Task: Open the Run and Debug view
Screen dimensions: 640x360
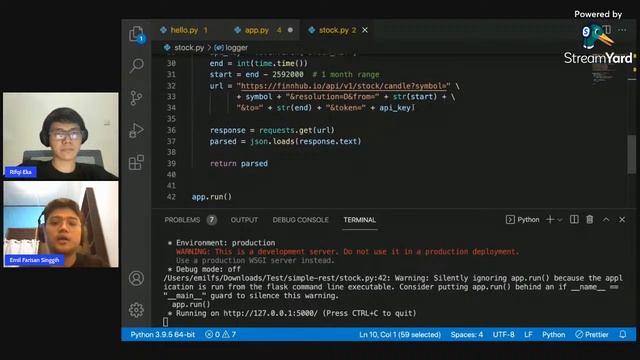Action: pyautogui.click(x=136, y=131)
